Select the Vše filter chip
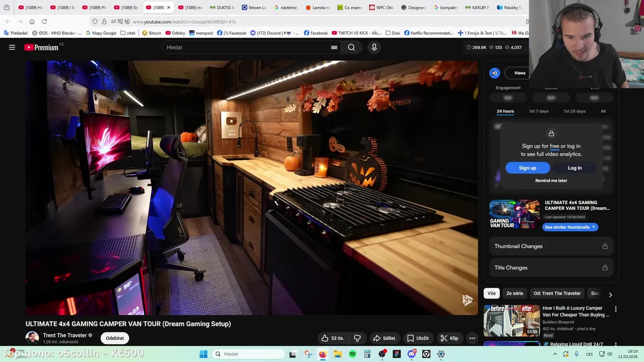Screen dimensions: 644x362 [491, 293]
